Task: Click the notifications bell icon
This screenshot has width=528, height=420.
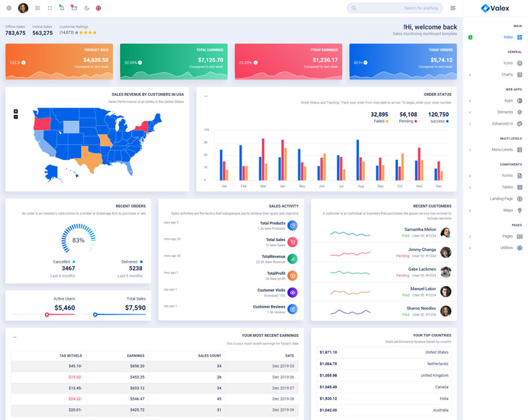Action: click(61, 8)
